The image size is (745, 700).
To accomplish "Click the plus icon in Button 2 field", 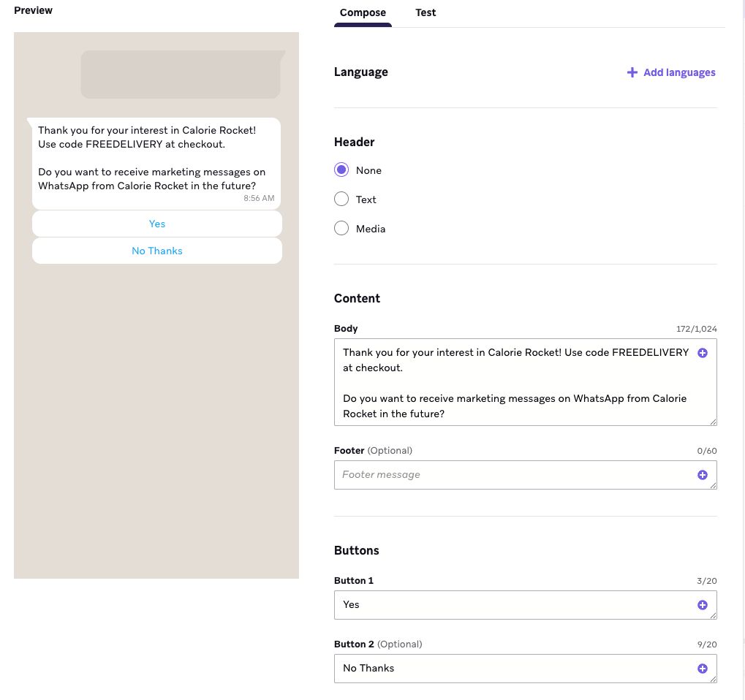I will pyautogui.click(x=703, y=669).
